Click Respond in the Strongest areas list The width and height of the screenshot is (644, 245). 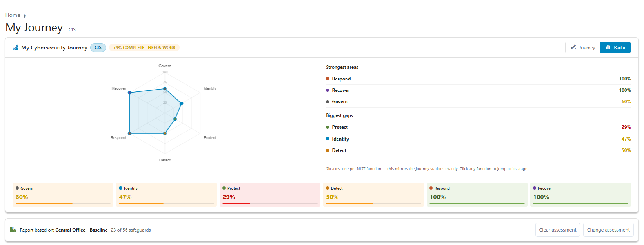478,79
